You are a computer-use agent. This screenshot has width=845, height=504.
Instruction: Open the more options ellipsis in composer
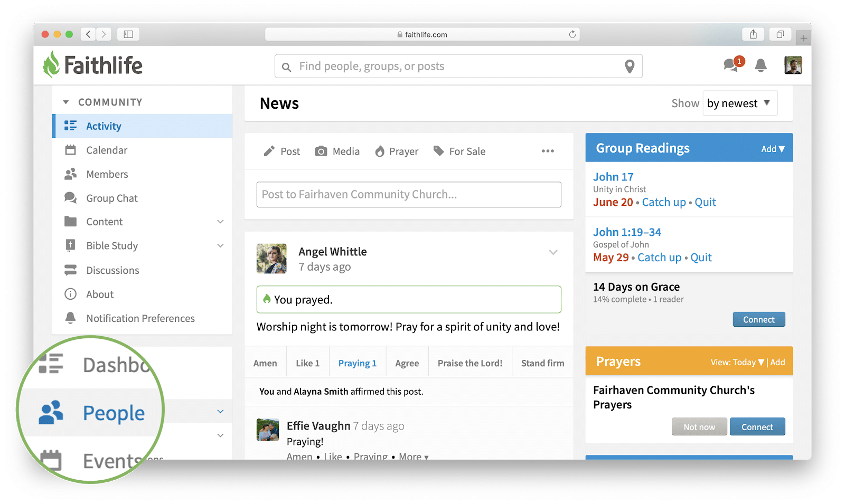coord(548,151)
